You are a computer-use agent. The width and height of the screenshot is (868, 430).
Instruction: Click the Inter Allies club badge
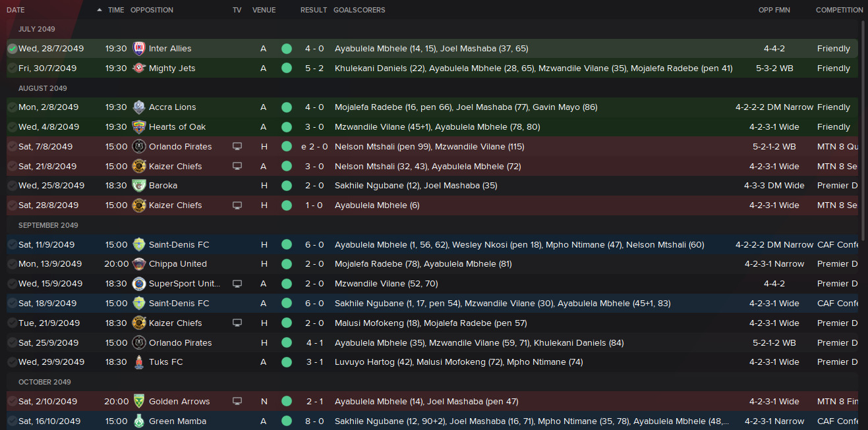[138, 48]
